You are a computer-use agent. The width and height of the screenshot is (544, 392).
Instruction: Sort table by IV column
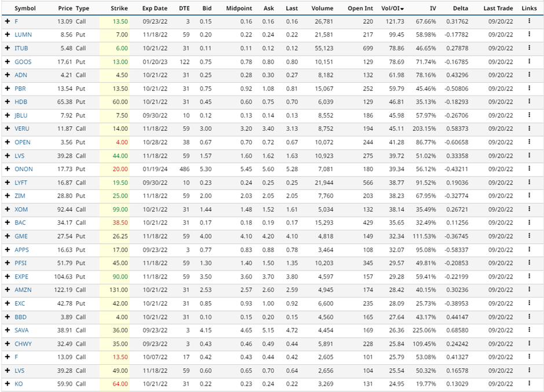pyautogui.click(x=433, y=8)
